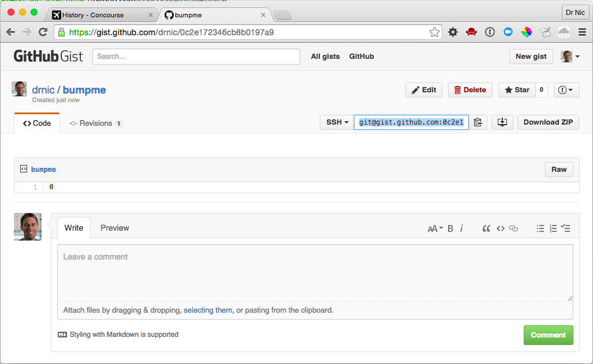Bookmark page with star icon

tap(434, 32)
